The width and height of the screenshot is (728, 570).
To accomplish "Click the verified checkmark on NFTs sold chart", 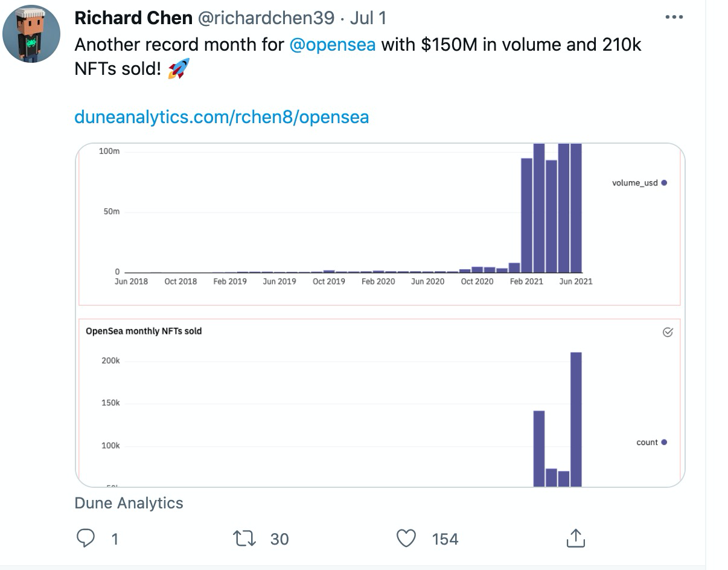I will 668,332.
